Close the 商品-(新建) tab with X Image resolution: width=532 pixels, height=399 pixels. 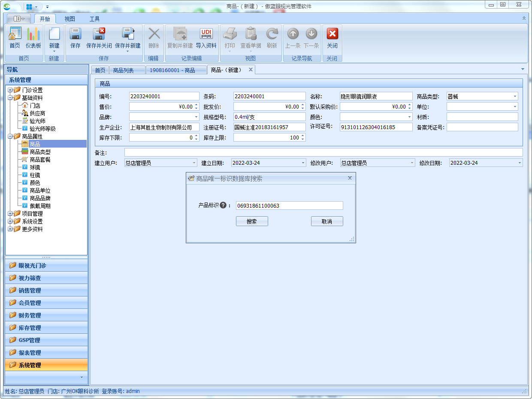(251, 70)
